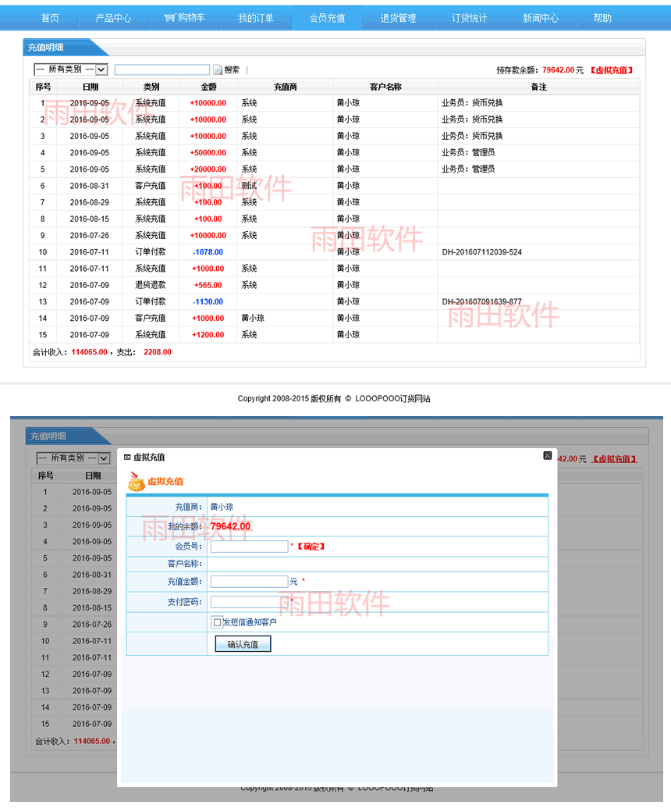Open the 我的订单 nav tab
Image resolution: width=671 pixels, height=812 pixels.
tap(256, 18)
